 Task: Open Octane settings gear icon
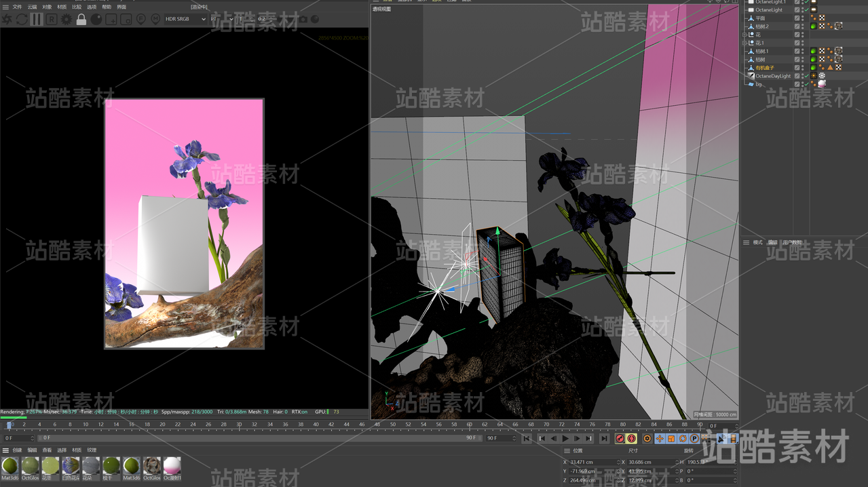click(x=67, y=20)
